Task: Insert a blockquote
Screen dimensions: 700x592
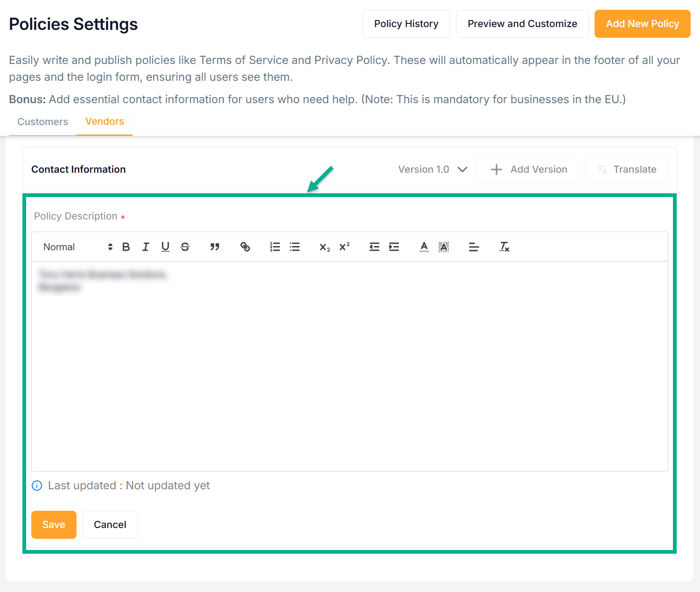Action: click(x=215, y=247)
